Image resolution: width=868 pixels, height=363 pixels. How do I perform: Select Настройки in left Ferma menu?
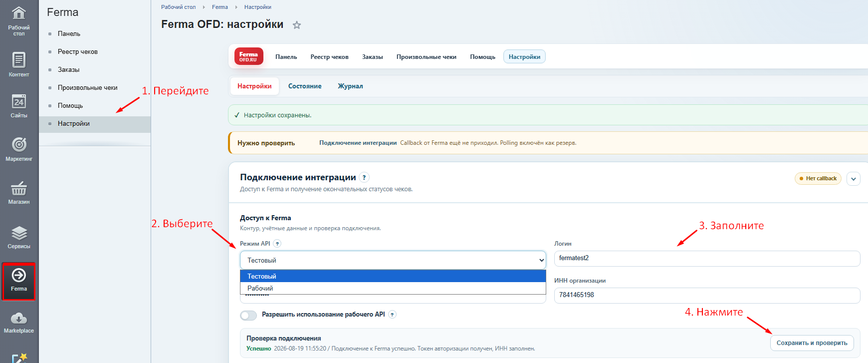click(x=95, y=124)
